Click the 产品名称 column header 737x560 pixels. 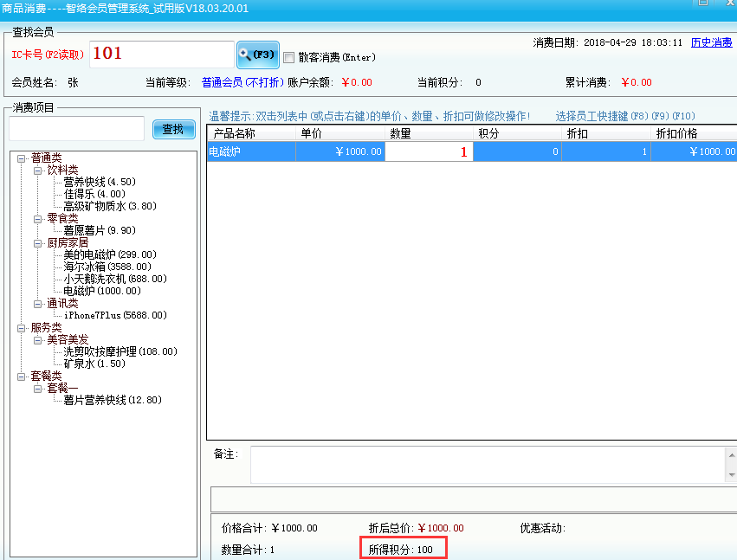(251, 133)
